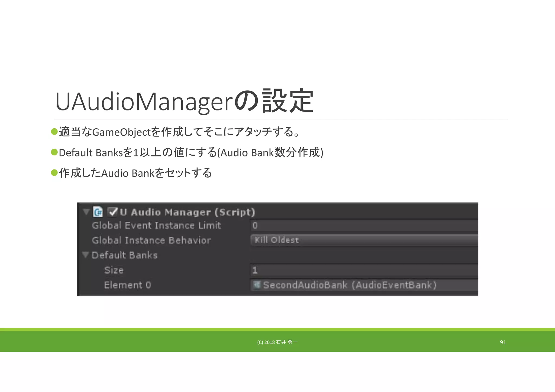Collapse the Default Banks array foldout
The width and height of the screenshot is (555, 392).
[x=86, y=255]
